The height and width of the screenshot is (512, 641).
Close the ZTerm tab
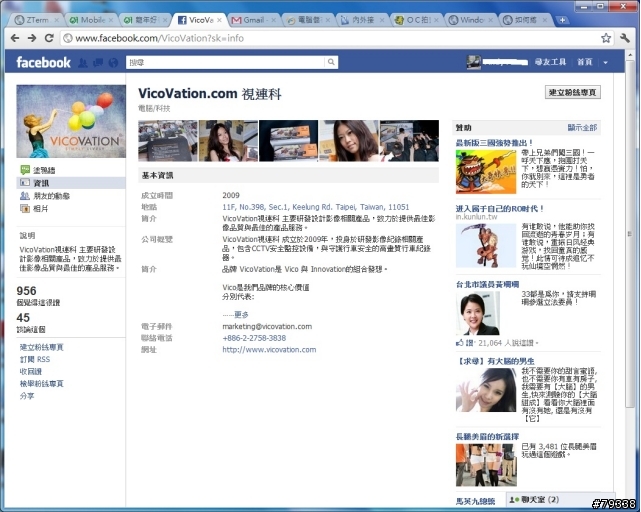pos(56,20)
